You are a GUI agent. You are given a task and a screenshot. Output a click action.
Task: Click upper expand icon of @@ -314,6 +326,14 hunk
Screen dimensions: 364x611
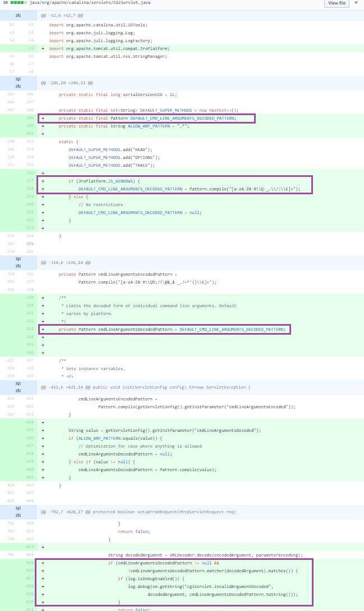19,259
